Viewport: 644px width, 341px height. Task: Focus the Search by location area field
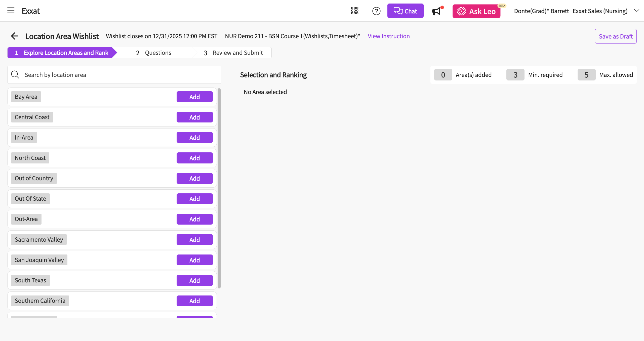121,75
